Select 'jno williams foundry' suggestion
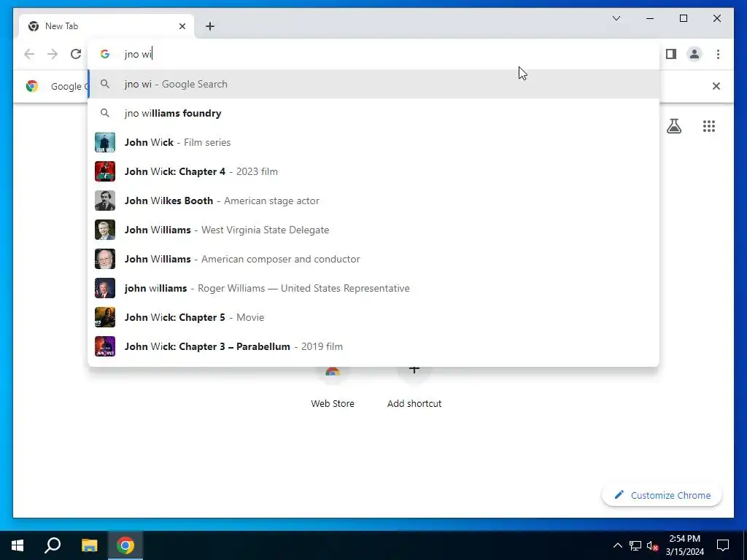The width and height of the screenshot is (747, 560). click(373, 113)
